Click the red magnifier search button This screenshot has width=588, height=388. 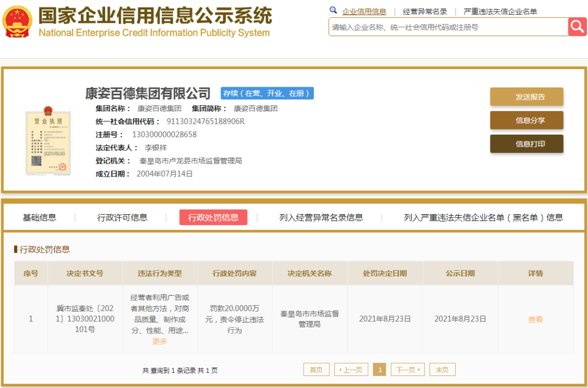pos(578,27)
